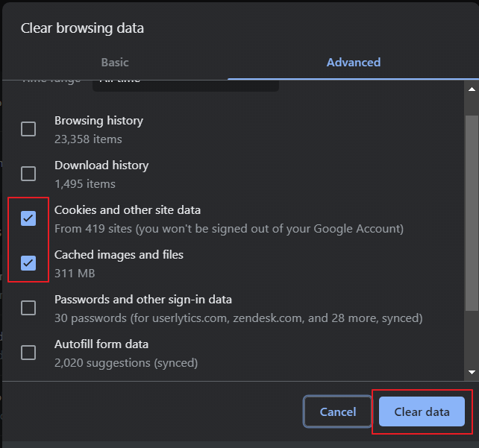This screenshot has width=479, height=448.
Task: Click the 'Cached images and files' label text
Action: click(119, 255)
